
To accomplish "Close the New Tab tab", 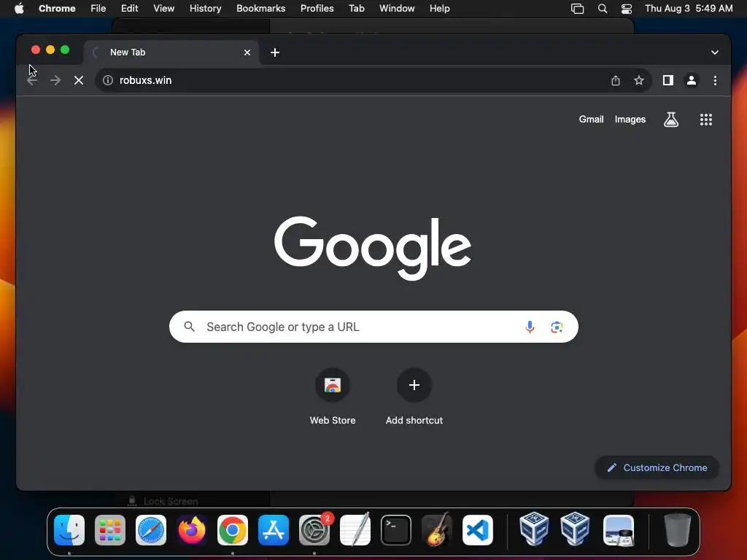I will click(247, 52).
